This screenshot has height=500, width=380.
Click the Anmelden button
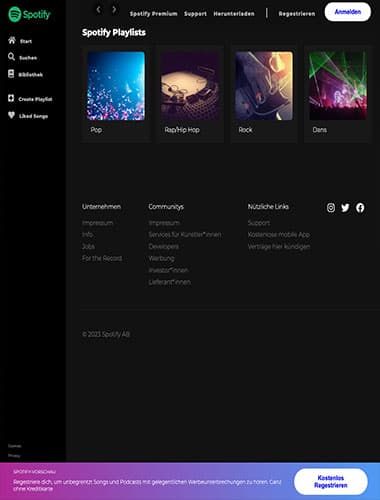click(348, 12)
